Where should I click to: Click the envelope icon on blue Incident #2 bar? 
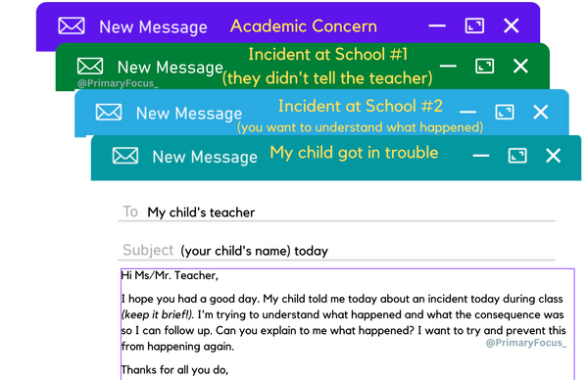coord(109,112)
